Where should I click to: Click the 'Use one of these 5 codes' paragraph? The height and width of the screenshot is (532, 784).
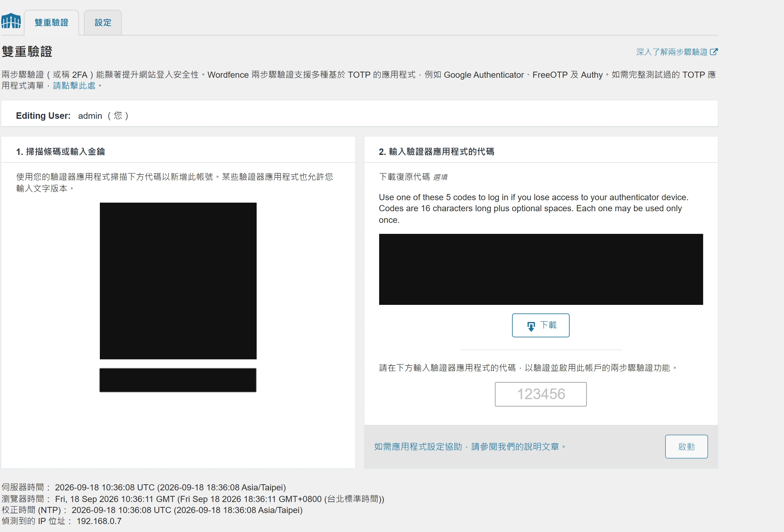534,208
